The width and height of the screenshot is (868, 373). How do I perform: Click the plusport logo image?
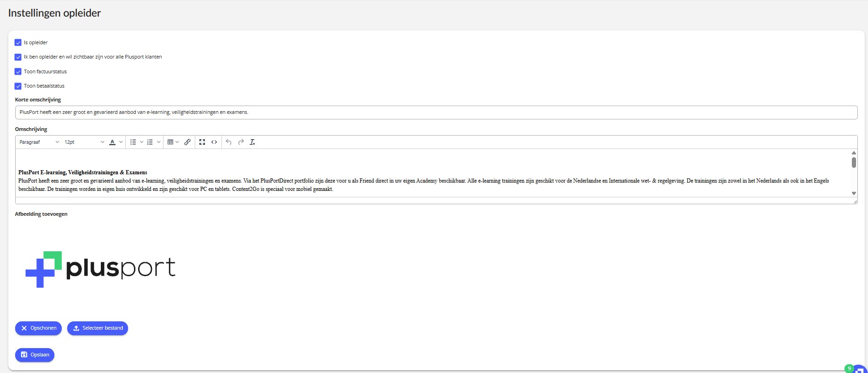click(x=100, y=269)
